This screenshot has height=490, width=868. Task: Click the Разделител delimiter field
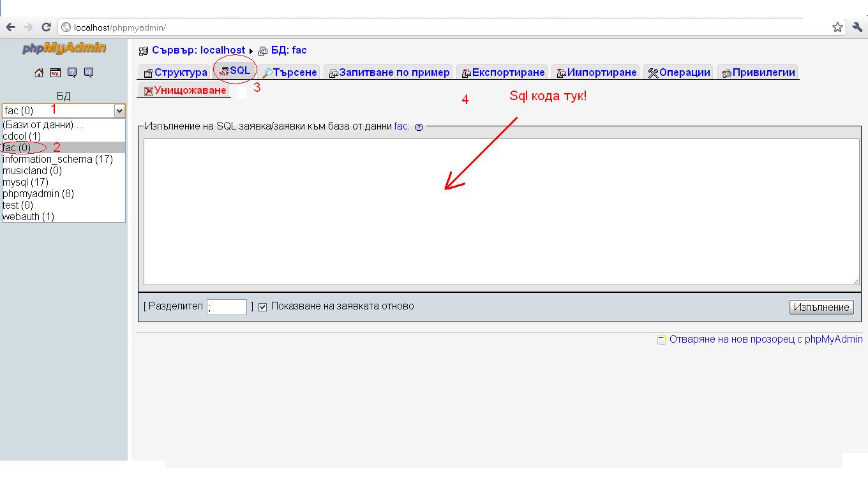(x=227, y=307)
